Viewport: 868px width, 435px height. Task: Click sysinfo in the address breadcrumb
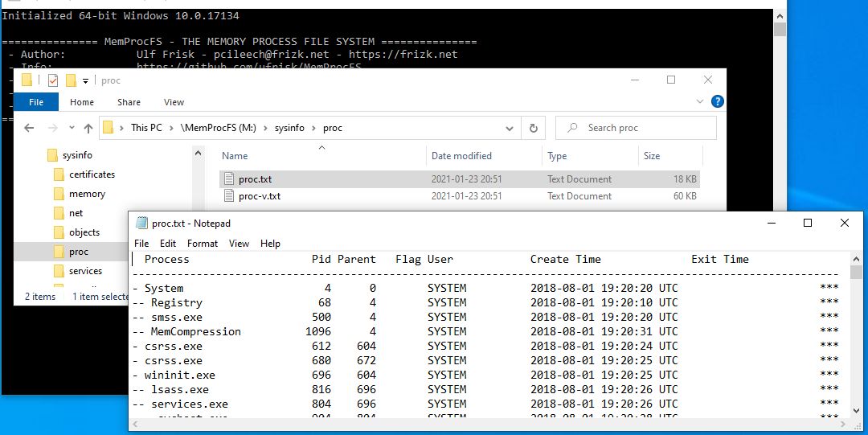[289, 128]
